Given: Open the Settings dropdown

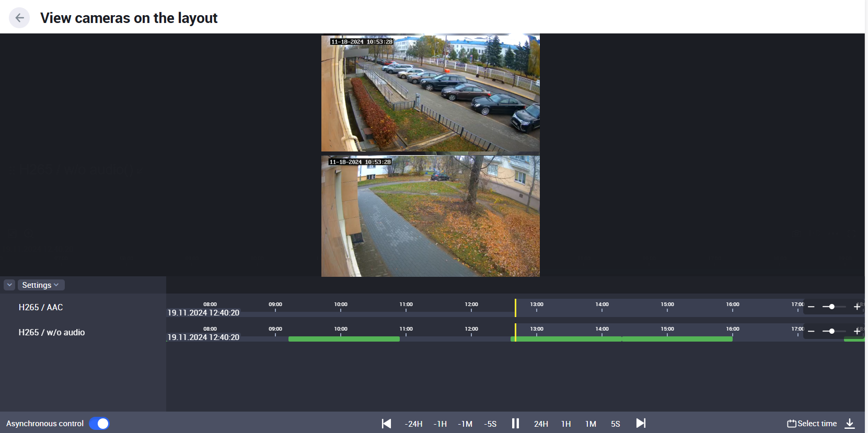Looking at the screenshot, I should 41,285.
